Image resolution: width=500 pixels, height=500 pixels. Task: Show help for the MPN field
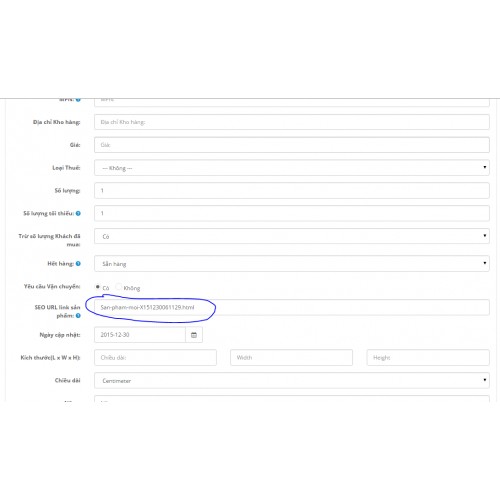tap(78, 100)
